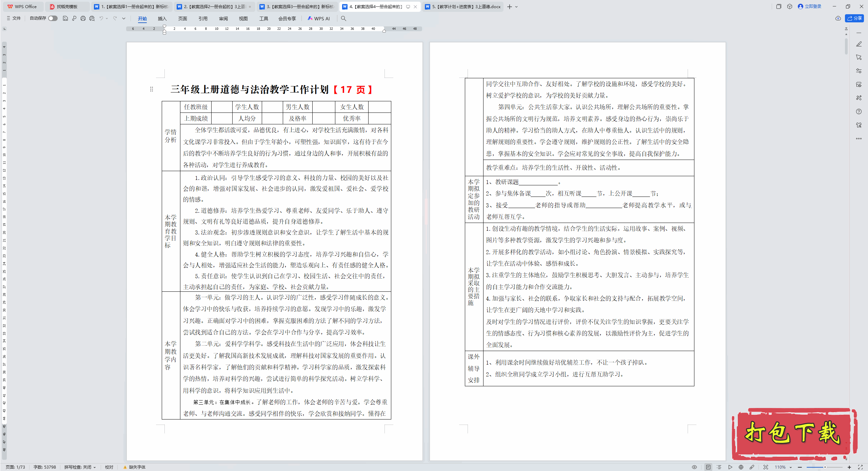Image resolution: width=868 pixels, height=471 pixels.
Task: Open the 审阅 ribbon tab
Action: pyautogui.click(x=223, y=19)
